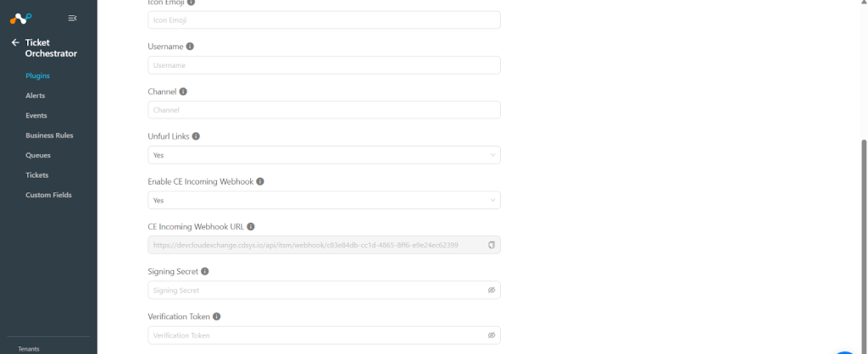Screen dimensions: 868x354
Task: Go to Business Rules page
Action: click(x=49, y=136)
